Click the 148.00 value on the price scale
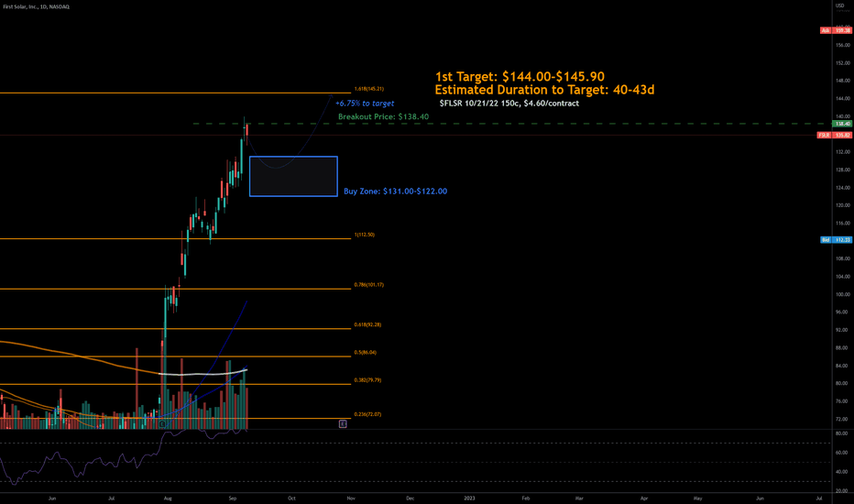 [843, 81]
